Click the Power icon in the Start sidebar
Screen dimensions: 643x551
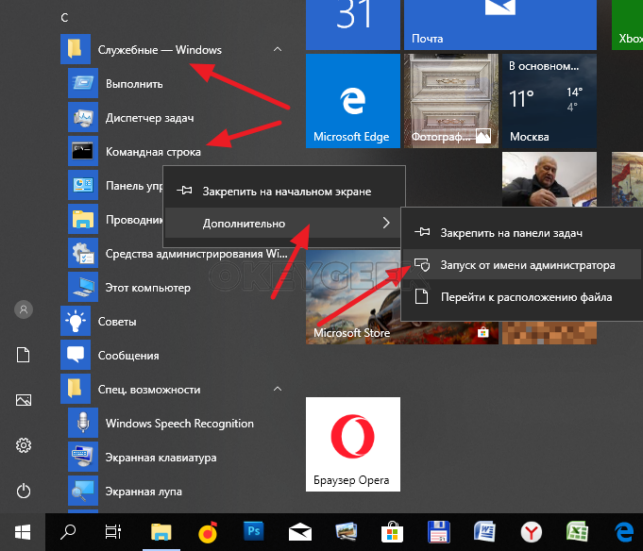click(x=23, y=491)
